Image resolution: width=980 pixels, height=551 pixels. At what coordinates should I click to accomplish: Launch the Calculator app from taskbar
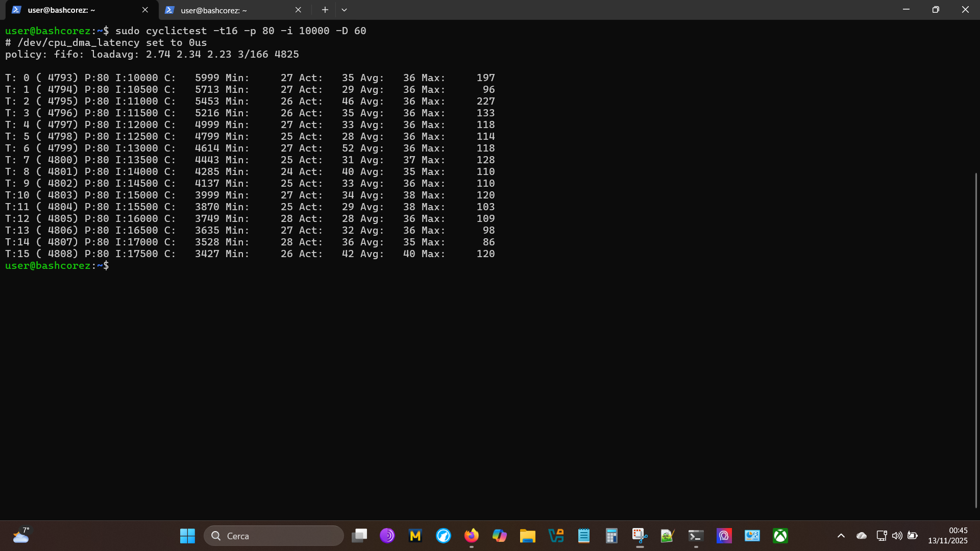tap(611, 536)
